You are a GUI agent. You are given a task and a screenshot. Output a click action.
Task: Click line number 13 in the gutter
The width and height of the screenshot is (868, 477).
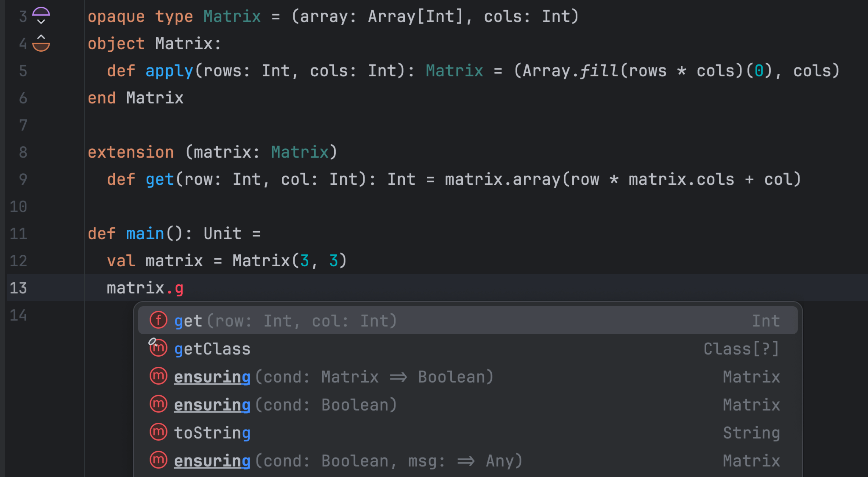click(x=18, y=288)
